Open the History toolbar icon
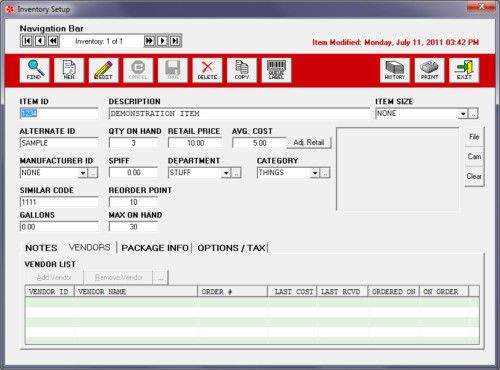The image size is (500, 370). pos(395,70)
